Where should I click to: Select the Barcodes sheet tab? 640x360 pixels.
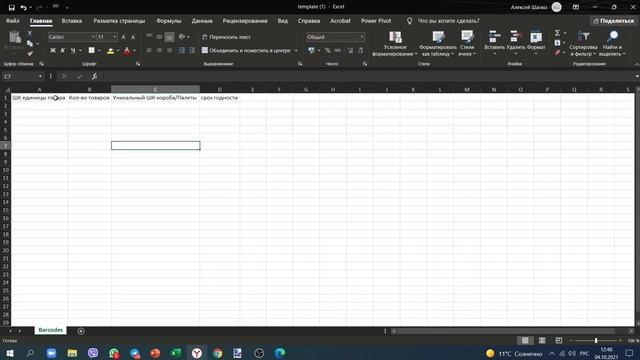click(51, 330)
